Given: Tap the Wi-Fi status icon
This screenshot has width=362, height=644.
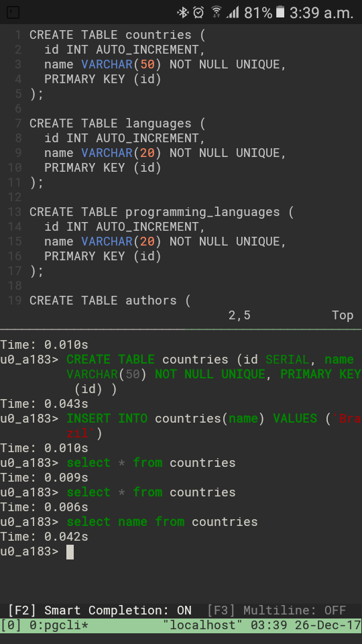Looking at the screenshot, I should (x=217, y=13).
